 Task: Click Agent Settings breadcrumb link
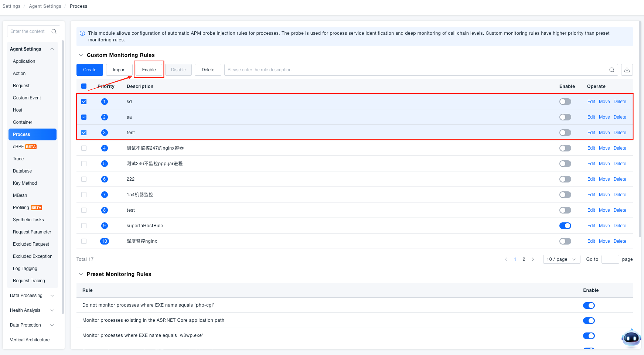tap(45, 6)
